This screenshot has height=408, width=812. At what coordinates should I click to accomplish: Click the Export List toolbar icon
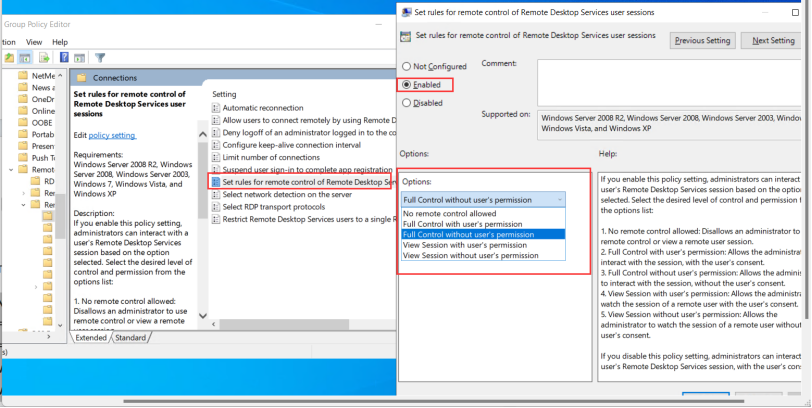pos(44,58)
